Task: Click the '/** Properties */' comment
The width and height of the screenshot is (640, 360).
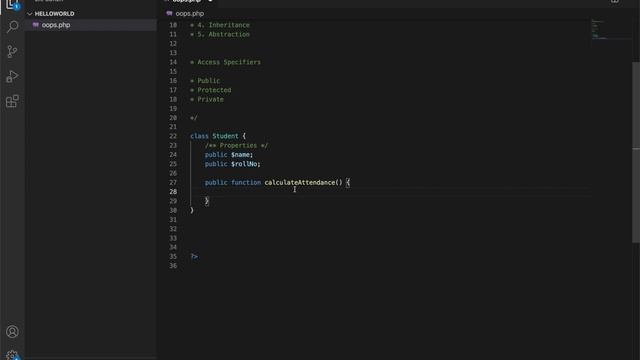Action: pos(236,145)
